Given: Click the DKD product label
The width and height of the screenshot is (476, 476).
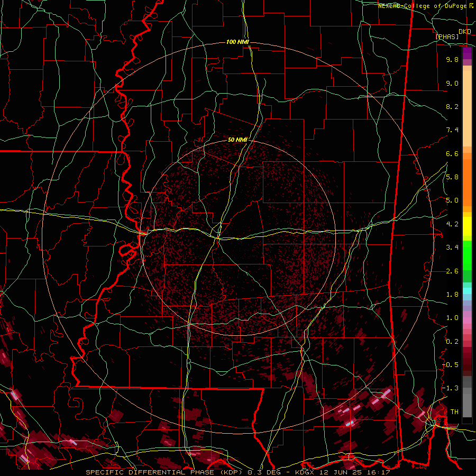Looking at the screenshot, I should point(465,31).
